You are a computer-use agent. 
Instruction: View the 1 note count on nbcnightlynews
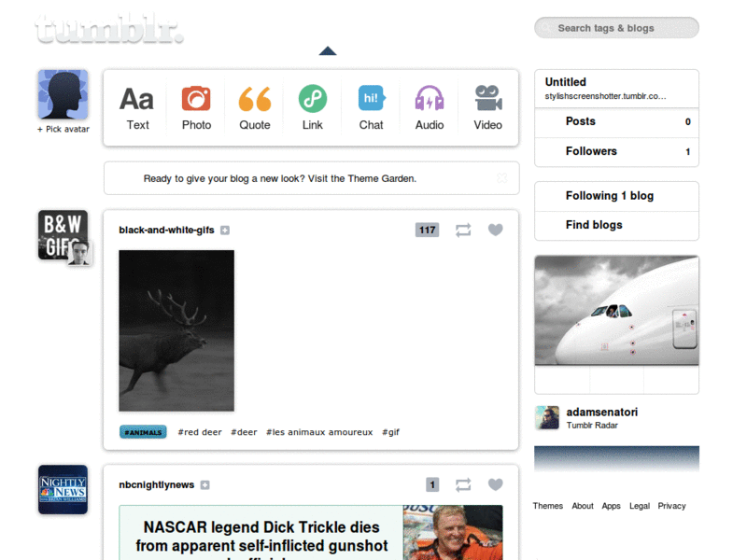(x=432, y=484)
